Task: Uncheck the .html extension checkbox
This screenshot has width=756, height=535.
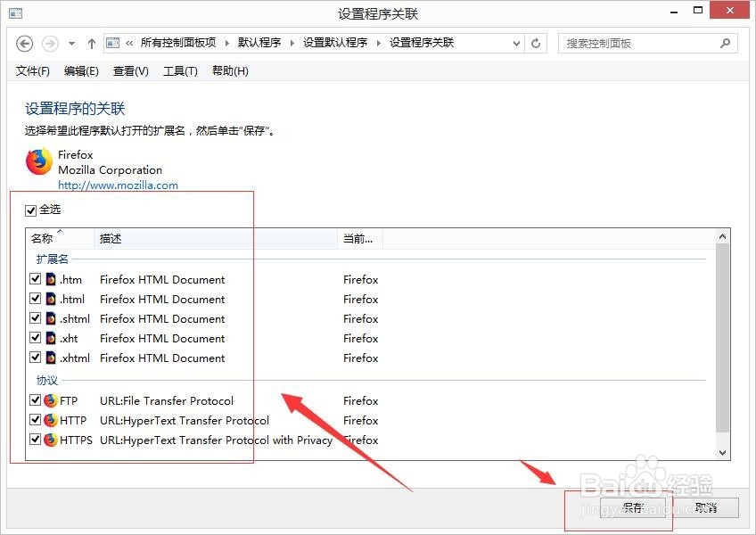Action: point(35,299)
